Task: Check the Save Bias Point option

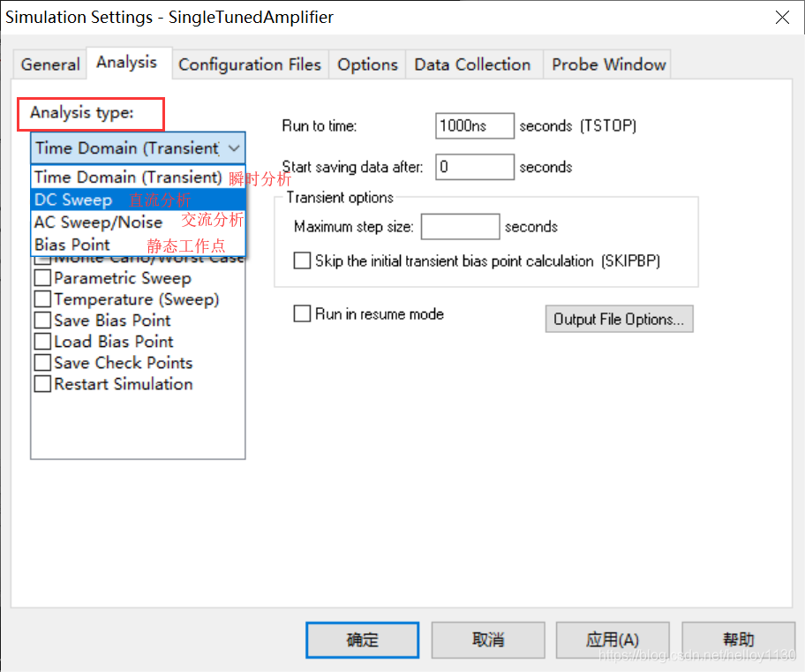Action: pos(42,320)
